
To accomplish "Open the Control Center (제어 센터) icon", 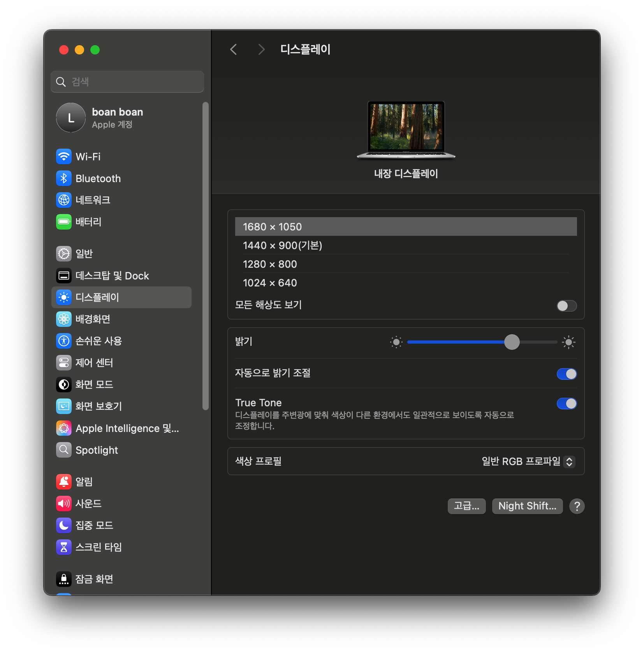I will click(x=64, y=363).
